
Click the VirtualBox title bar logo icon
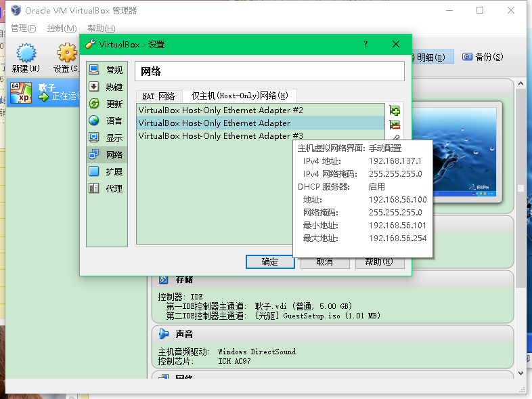(x=16, y=11)
